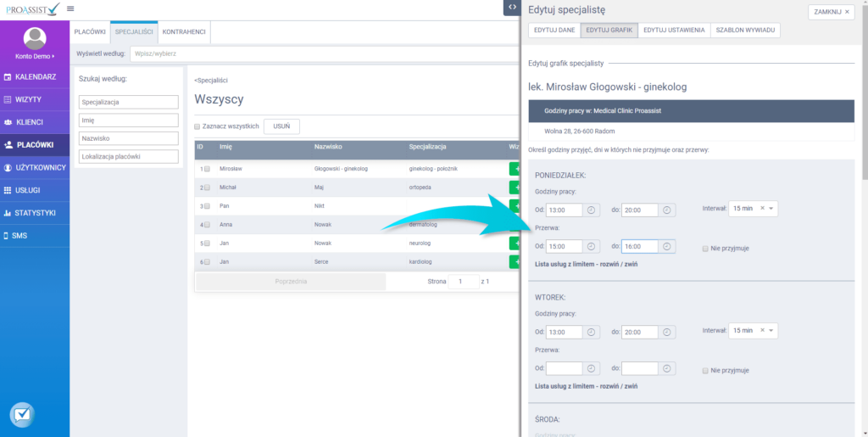
Task: Open the Kontrahenci tab
Action: click(183, 31)
